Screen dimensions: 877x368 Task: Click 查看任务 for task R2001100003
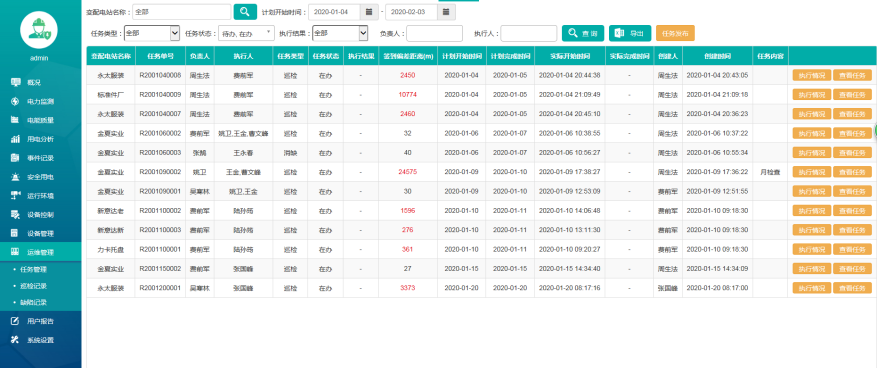coord(852,230)
